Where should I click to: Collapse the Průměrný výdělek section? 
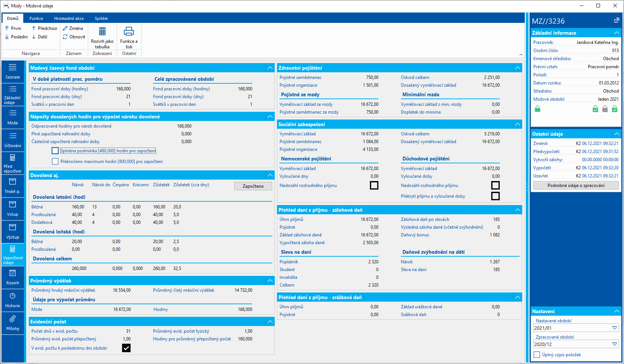270,281
